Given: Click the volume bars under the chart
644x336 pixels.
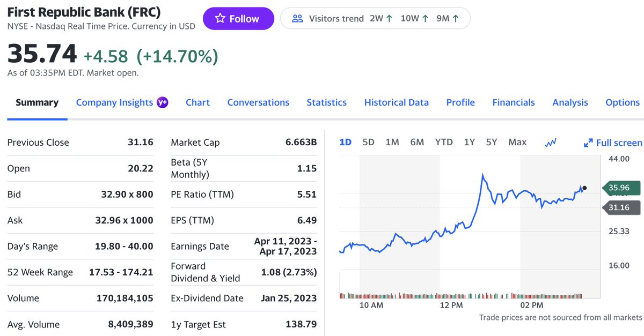Looking at the screenshot, I should click(x=462, y=296).
